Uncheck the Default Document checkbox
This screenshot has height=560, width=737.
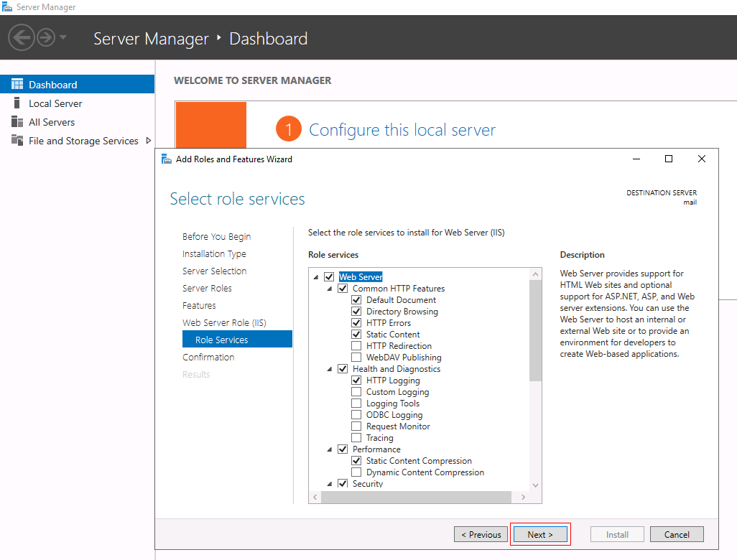[x=356, y=299]
